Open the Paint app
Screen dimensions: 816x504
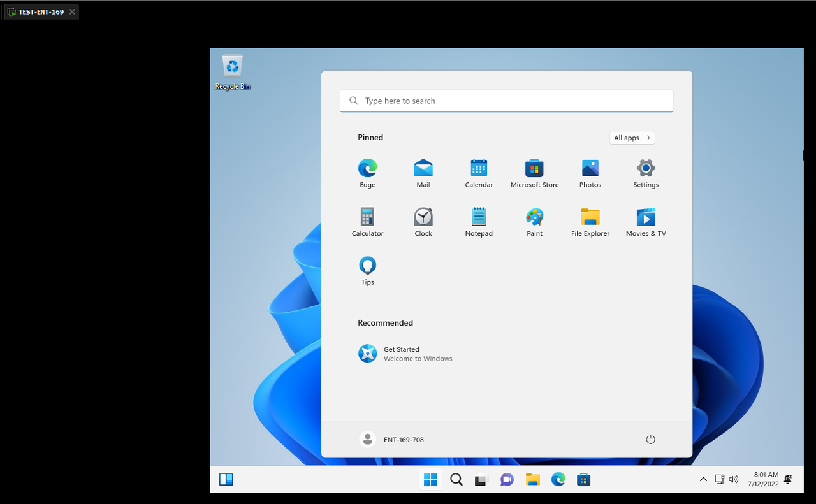(x=534, y=222)
